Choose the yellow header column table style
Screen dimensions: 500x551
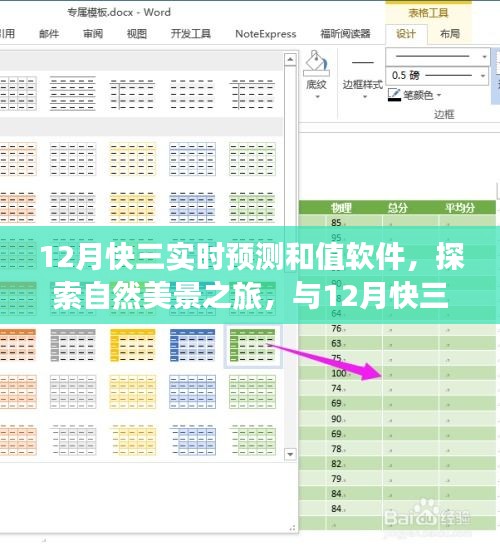(x=132, y=346)
